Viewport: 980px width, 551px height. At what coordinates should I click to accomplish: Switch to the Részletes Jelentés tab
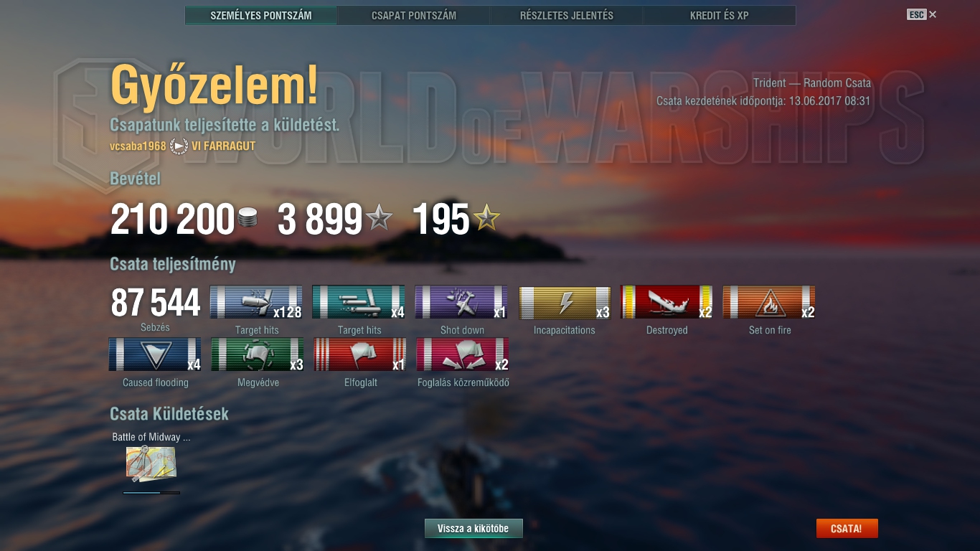click(x=567, y=15)
